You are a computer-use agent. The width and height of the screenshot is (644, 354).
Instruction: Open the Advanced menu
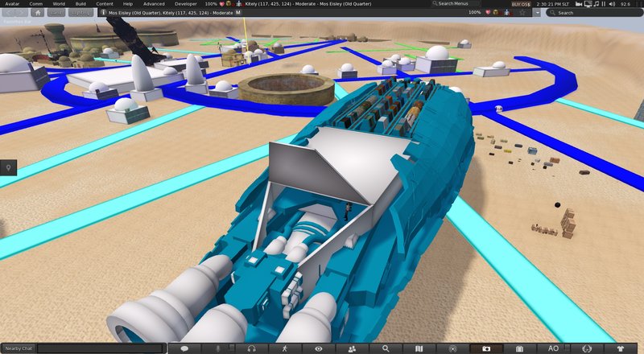click(154, 4)
